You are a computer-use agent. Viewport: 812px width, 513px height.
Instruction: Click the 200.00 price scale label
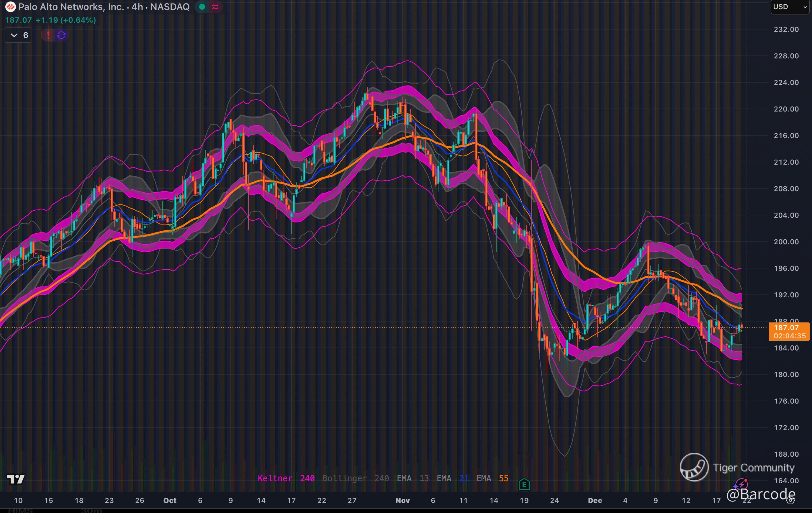click(x=786, y=242)
